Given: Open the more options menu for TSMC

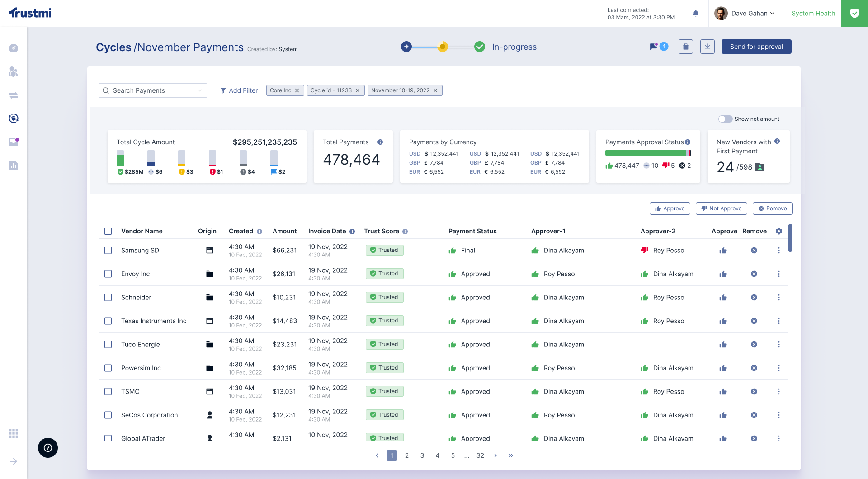Looking at the screenshot, I should [x=779, y=392].
